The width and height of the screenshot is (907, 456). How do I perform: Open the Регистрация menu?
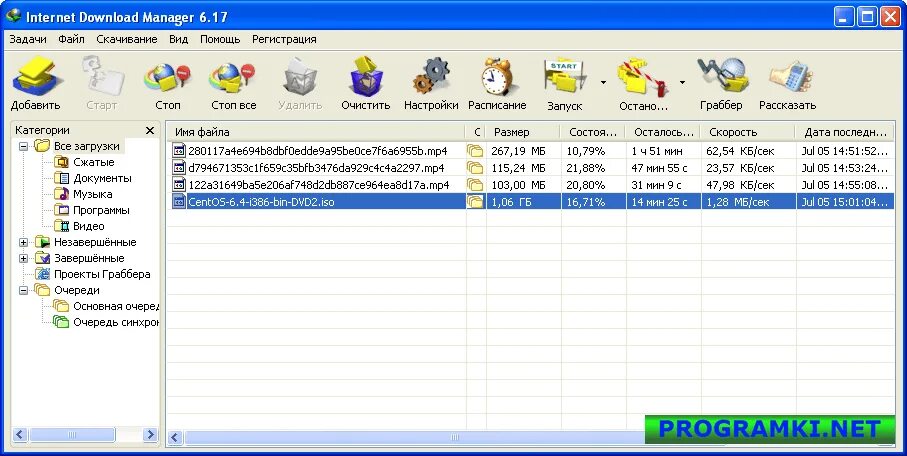click(284, 39)
